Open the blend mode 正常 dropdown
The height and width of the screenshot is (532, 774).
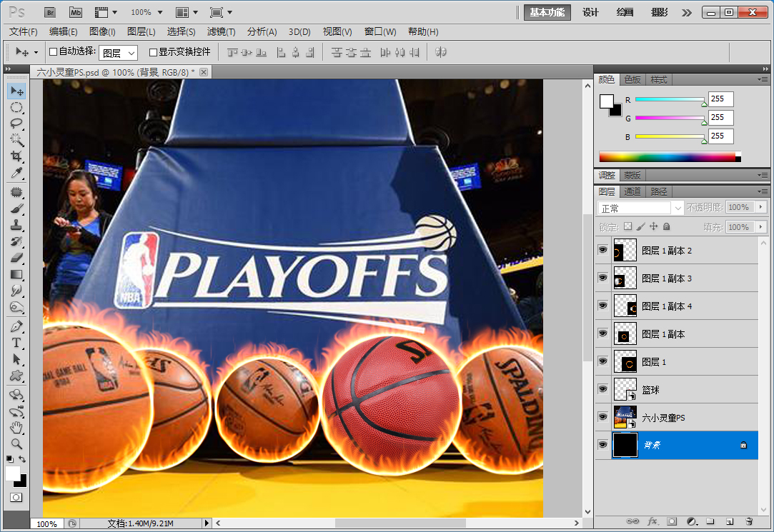point(640,208)
